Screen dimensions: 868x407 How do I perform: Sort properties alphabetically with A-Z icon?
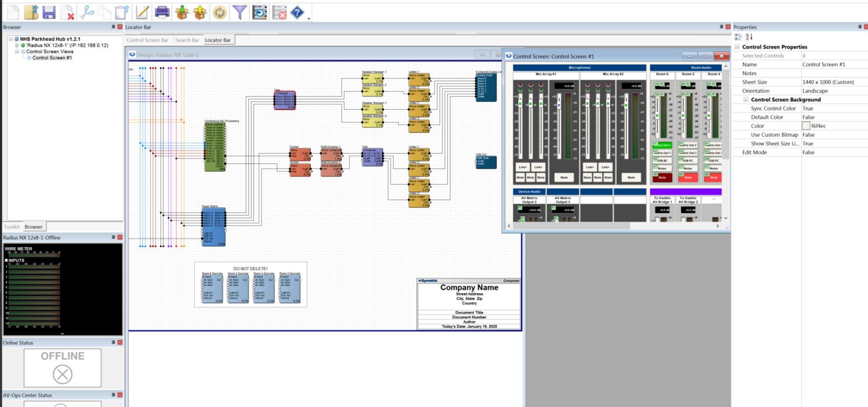click(x=749, y=37)
